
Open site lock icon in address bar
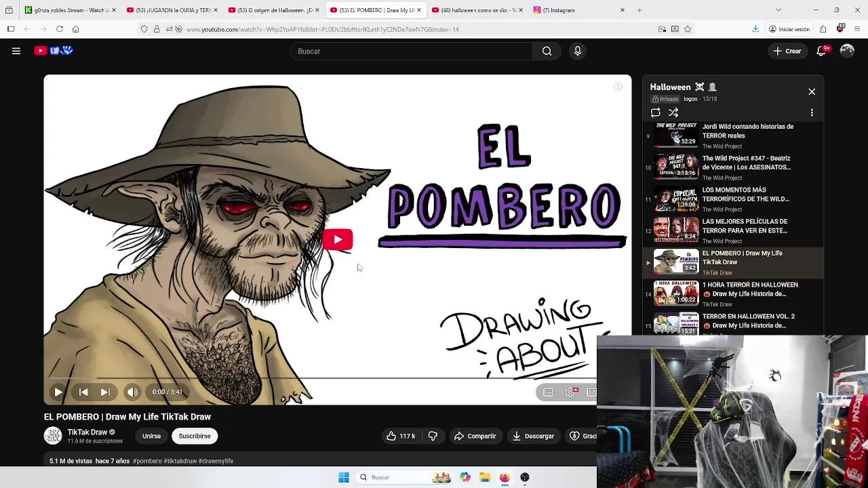[x=157, y=29]
